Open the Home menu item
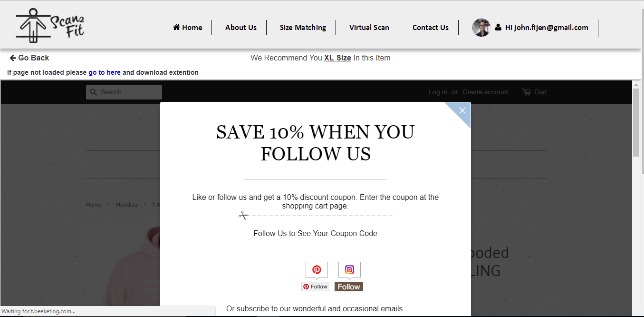This screenshot has width=644, height=317. tap(188, 28)
